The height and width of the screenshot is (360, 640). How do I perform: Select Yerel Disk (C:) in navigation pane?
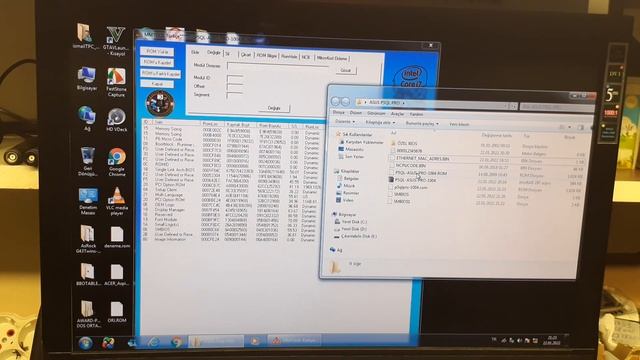coord(351,222)
